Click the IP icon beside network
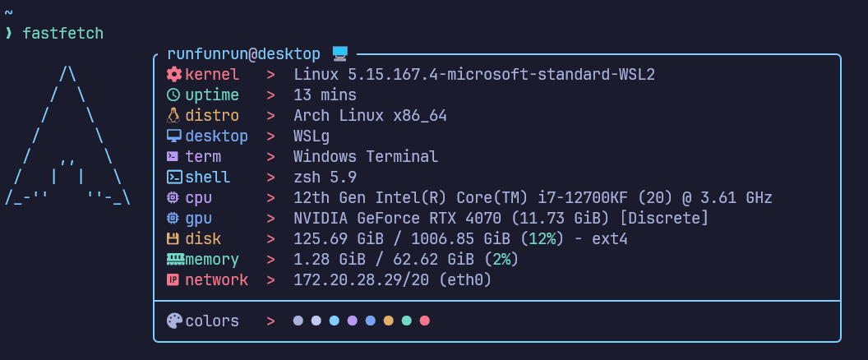Screen dimensions: 868x360 click(x=173, y=279)
